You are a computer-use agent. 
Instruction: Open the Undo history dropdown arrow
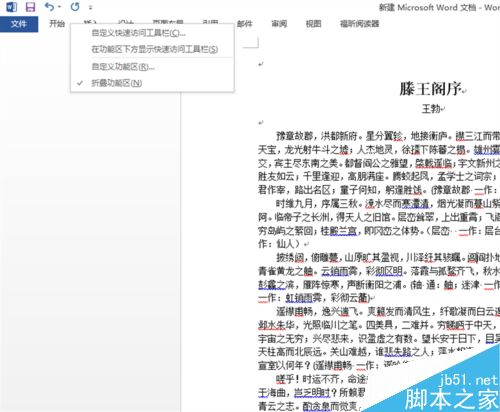(x=59, y=7)
